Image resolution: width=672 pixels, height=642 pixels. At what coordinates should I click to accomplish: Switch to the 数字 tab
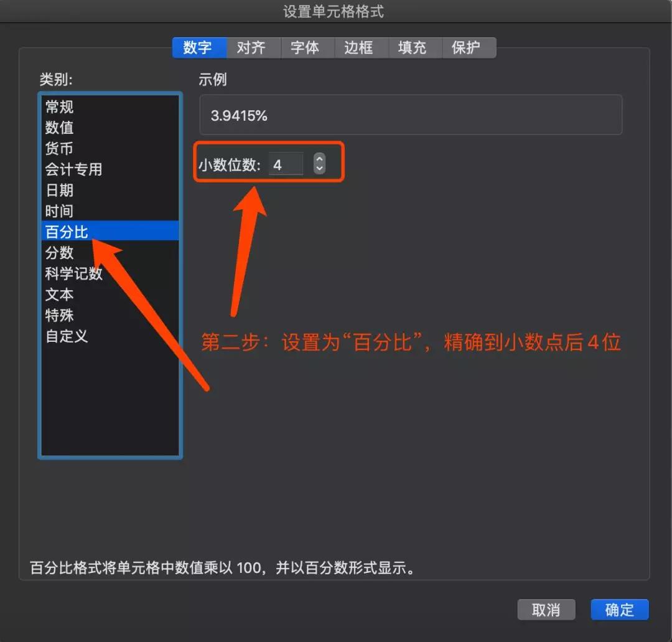(199, 48)
